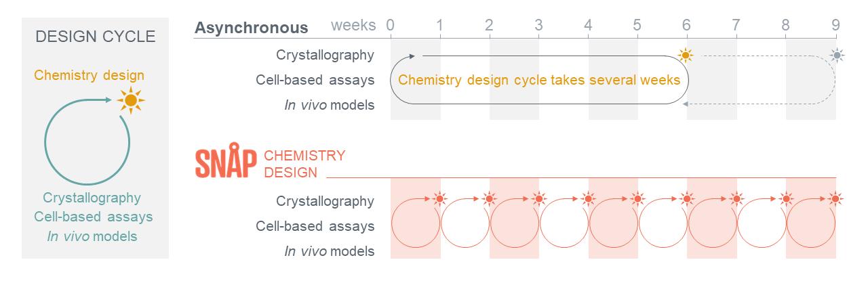Click the Crystallography label in Asynchronous row
868x283 pixels.
325,55
